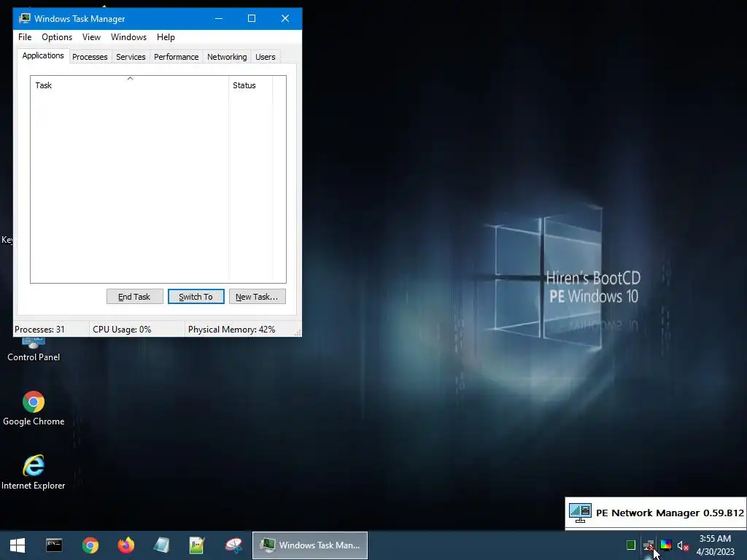Open the View menu

tap(91, 37)
